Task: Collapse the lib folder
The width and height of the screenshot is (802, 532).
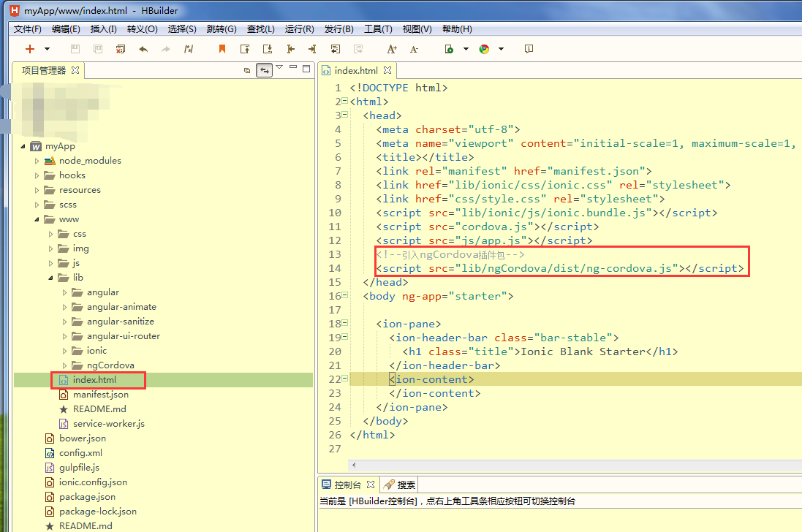Action: click(x=50, y=278)
